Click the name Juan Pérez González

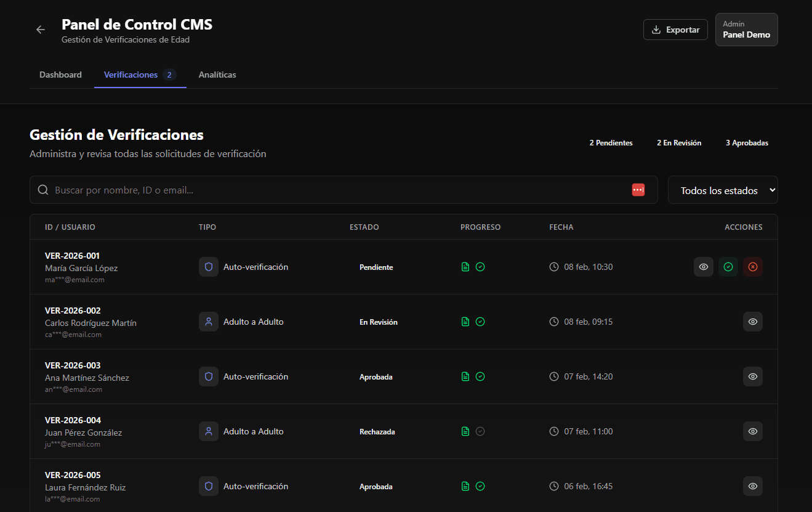pos(84,433)
